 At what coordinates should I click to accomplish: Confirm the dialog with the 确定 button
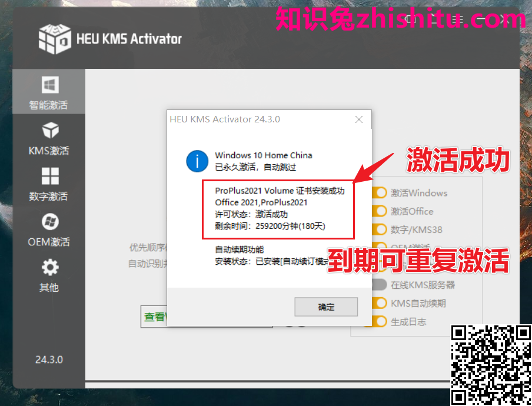pos(326,307)
